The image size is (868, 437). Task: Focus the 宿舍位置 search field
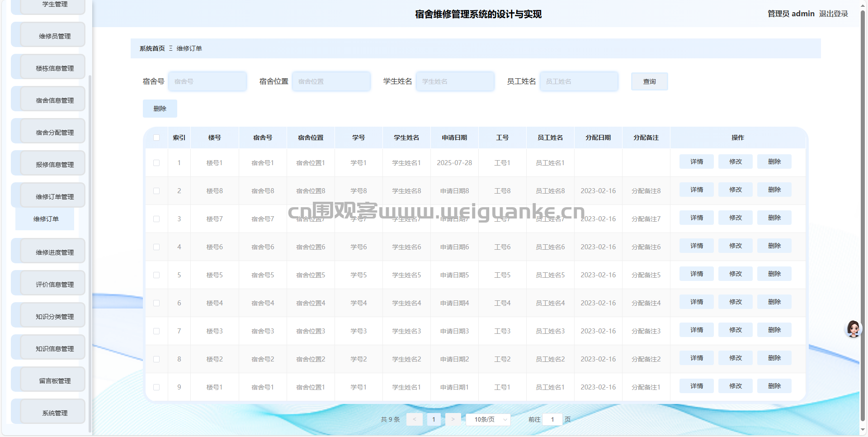(331, 81)
